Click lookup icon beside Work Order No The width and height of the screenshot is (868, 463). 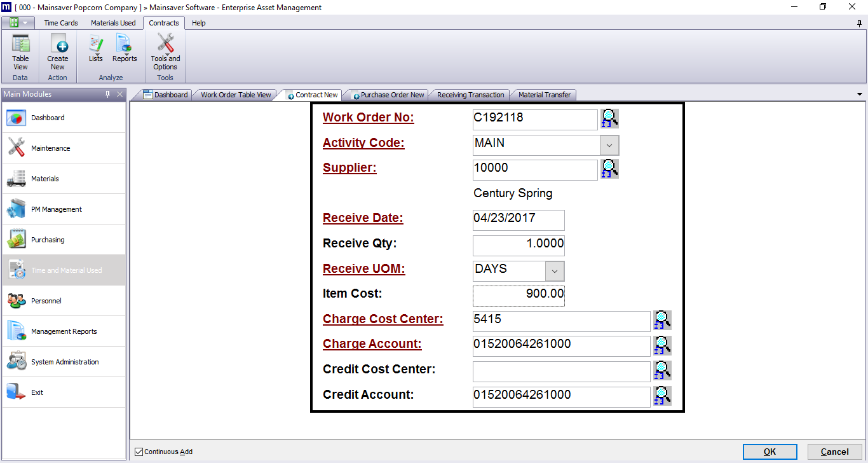coord(609,118)
